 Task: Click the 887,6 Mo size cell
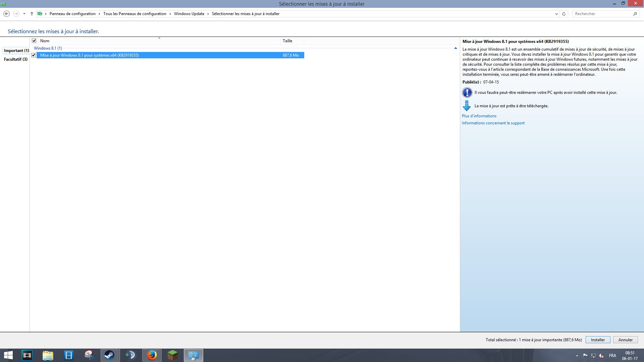pyautogui.click(x=290, y=55)
